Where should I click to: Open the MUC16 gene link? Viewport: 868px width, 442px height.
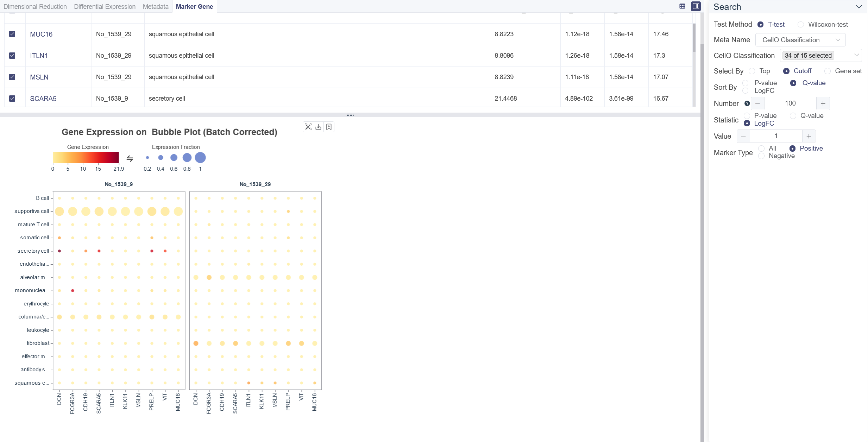pyautogui.click(x=41, y=34)
